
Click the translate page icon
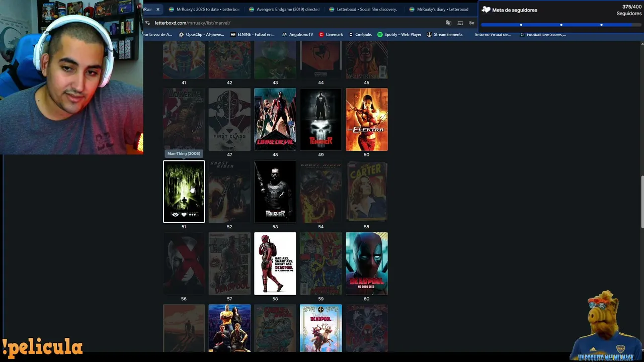tap(448, 23)
